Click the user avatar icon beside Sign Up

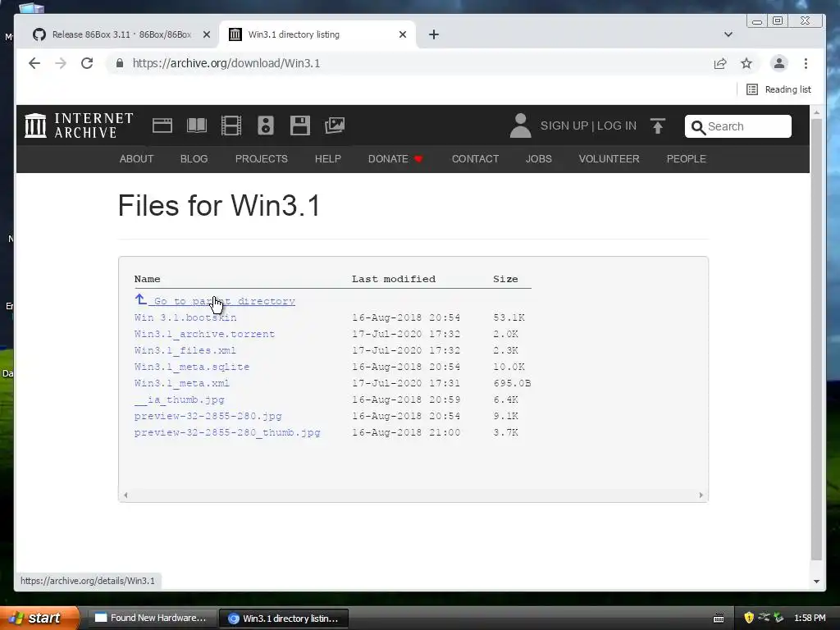pos(520,126)
